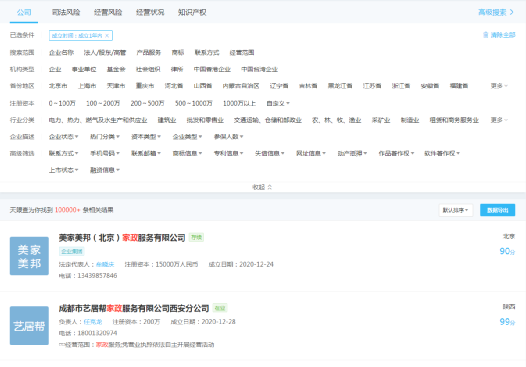
Task: Select 内蒙古自治区 region filter
Action: tap(241, 86)
